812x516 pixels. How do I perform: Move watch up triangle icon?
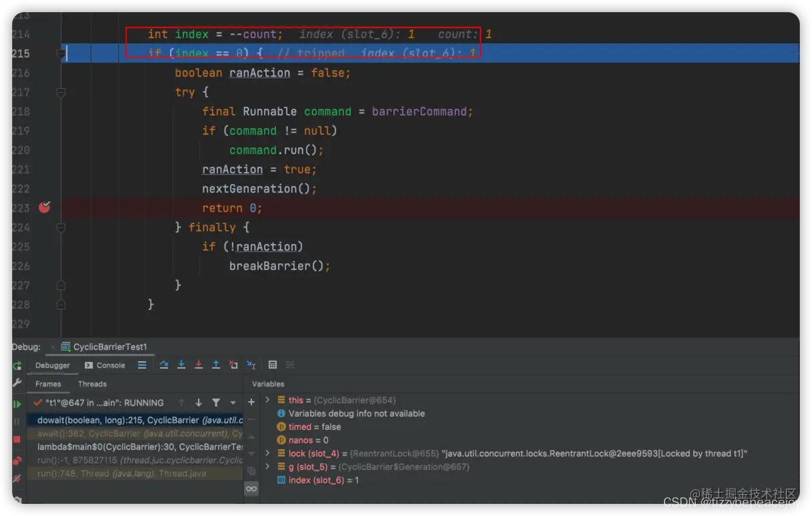[x=251, y=437]
